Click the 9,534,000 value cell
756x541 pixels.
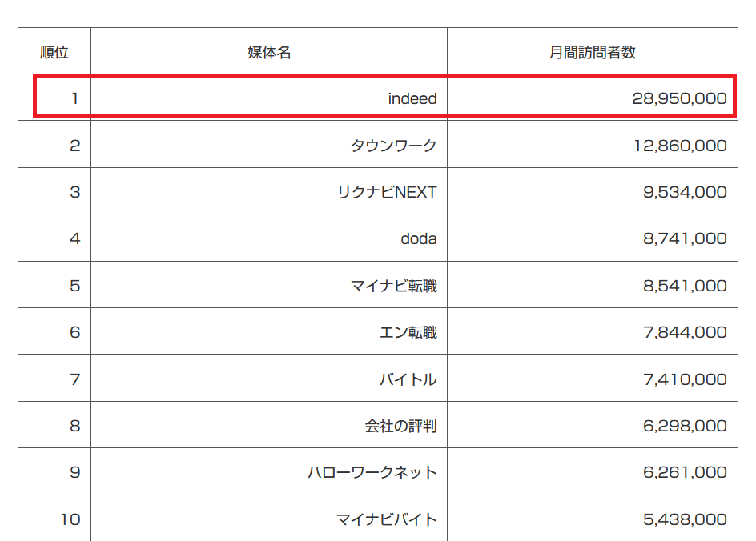[x=593, y=191]
